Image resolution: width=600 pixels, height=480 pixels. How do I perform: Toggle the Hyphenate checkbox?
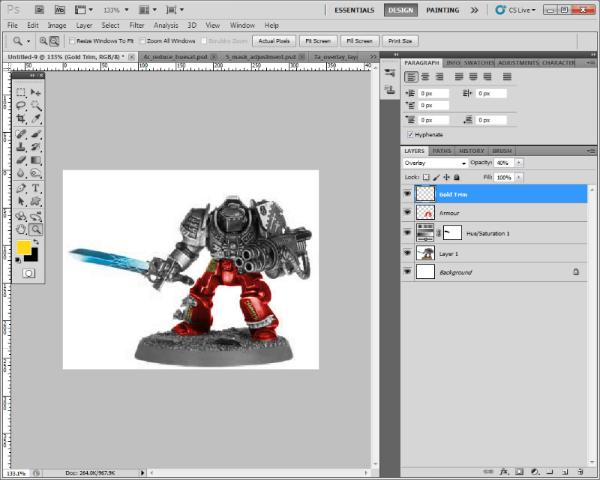pyautogui.click(x=410, y=134)
